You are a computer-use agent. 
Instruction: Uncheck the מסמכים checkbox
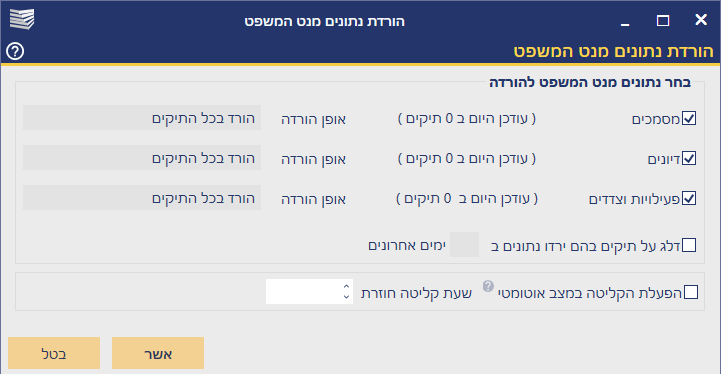pos(689,118)
